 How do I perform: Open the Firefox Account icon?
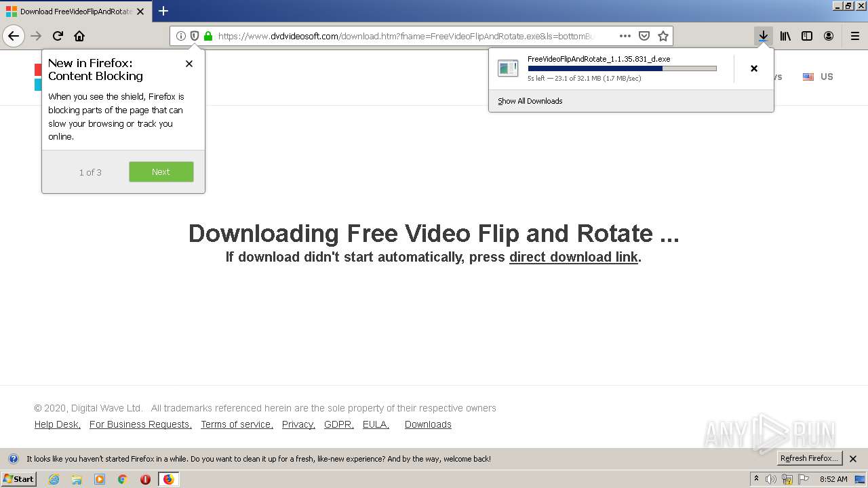click(829, 36)
